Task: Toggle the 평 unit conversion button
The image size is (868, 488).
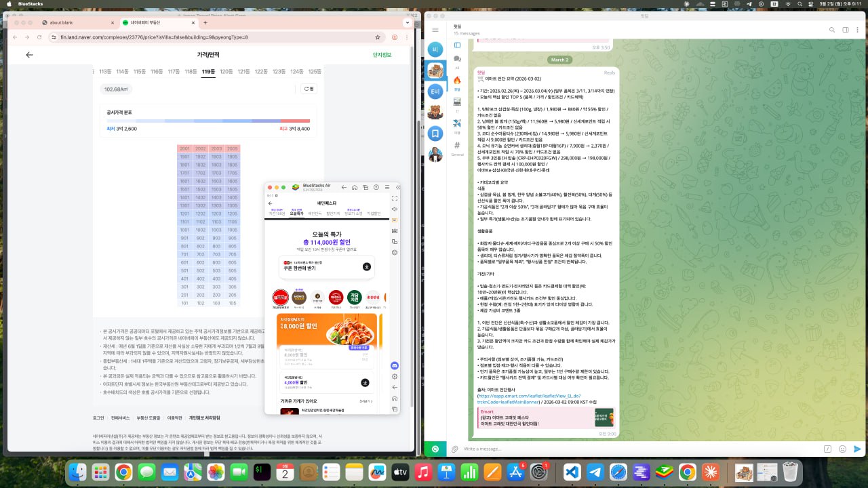Action: tap(309, 89)
